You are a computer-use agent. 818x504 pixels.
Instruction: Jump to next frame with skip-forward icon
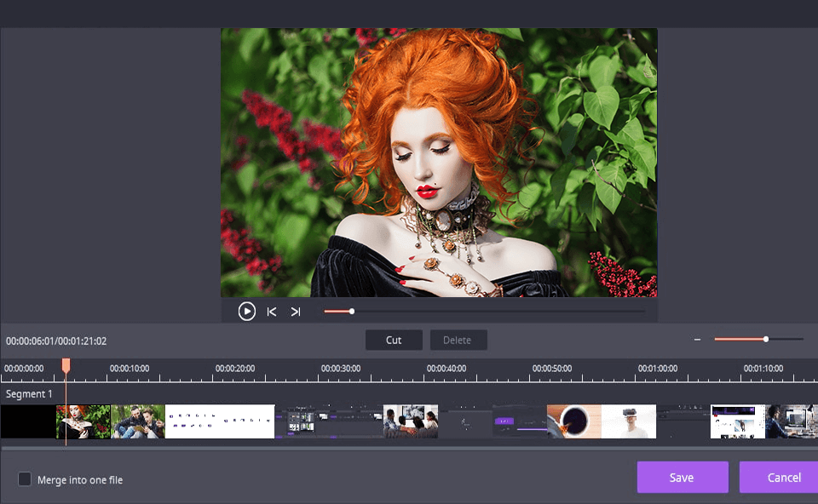[x=296, y=311]
